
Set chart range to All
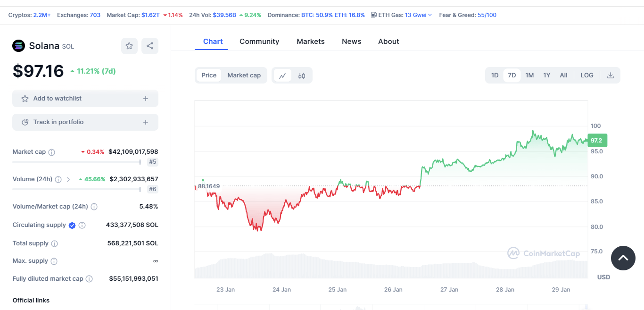[563, 75]
